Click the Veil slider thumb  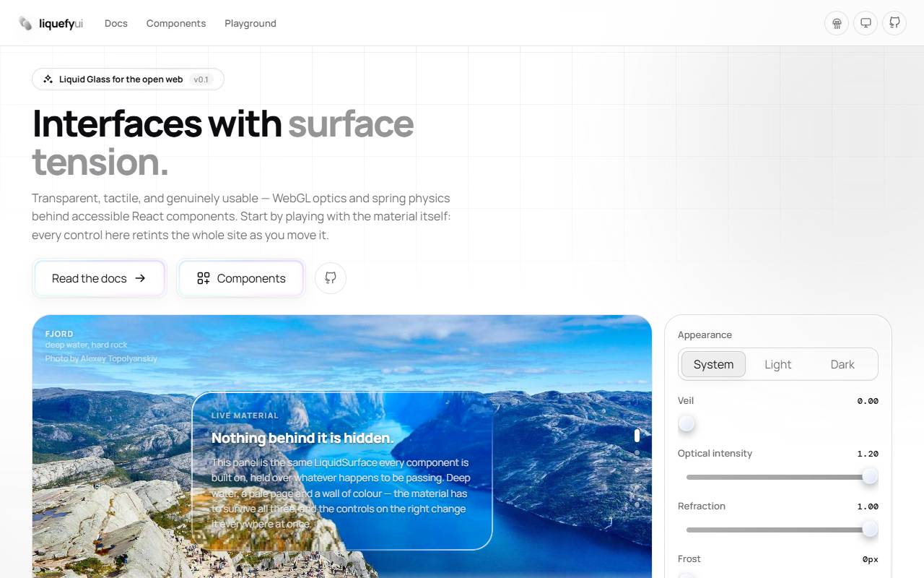pos(687,423)
